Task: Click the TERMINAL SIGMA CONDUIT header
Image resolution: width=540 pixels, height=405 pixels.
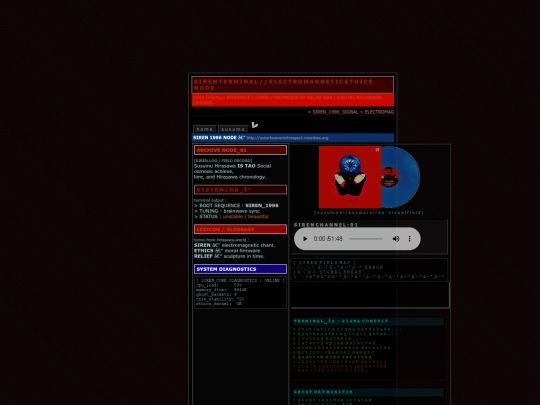Action: 368,321
